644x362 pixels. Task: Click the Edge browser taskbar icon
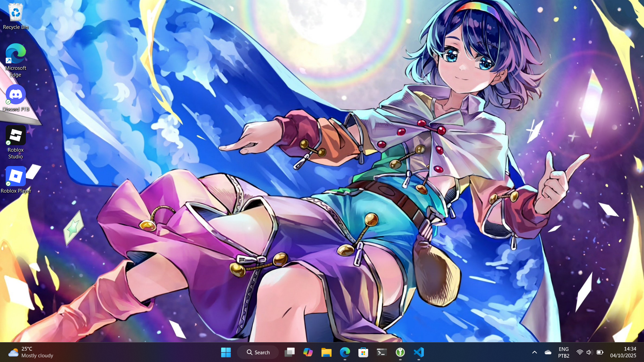click(345, 352)
